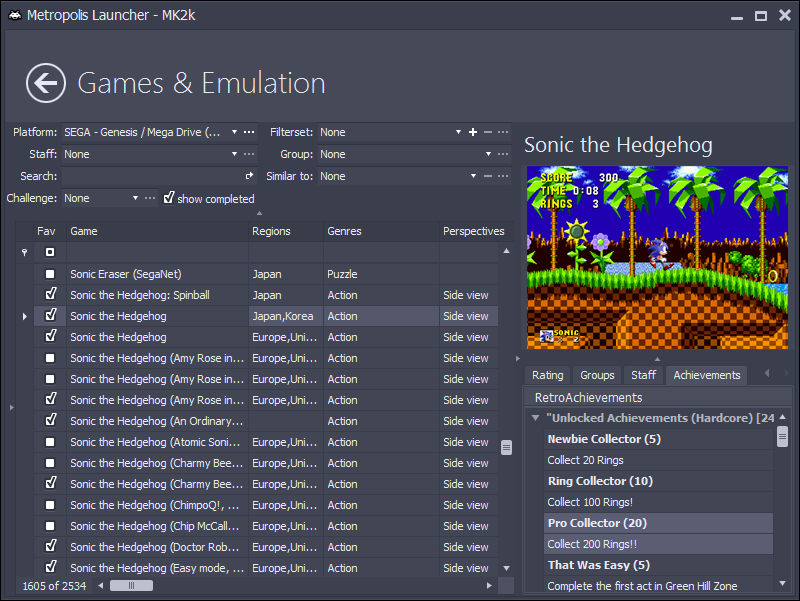Toggle the show completed checkbox

(x=169, y=198)
